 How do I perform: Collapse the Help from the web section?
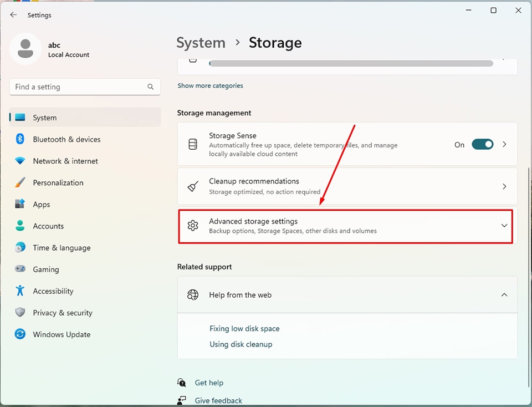coord(504,294)
